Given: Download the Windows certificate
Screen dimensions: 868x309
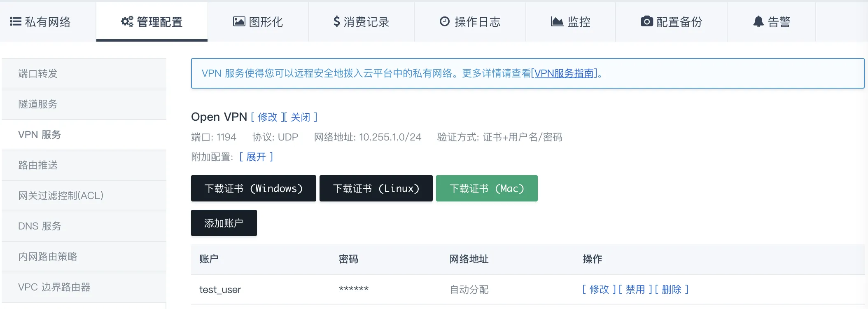Looking at the screenshot, I should [x=253, y=188].
